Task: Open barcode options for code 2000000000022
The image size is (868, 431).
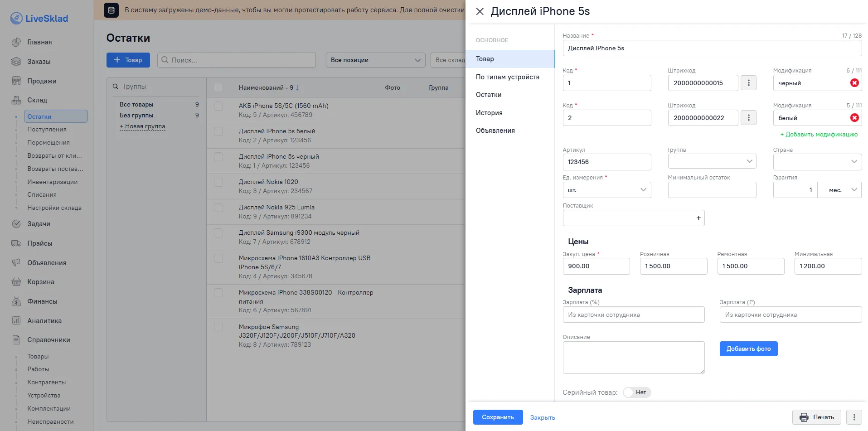Action: 749,118
